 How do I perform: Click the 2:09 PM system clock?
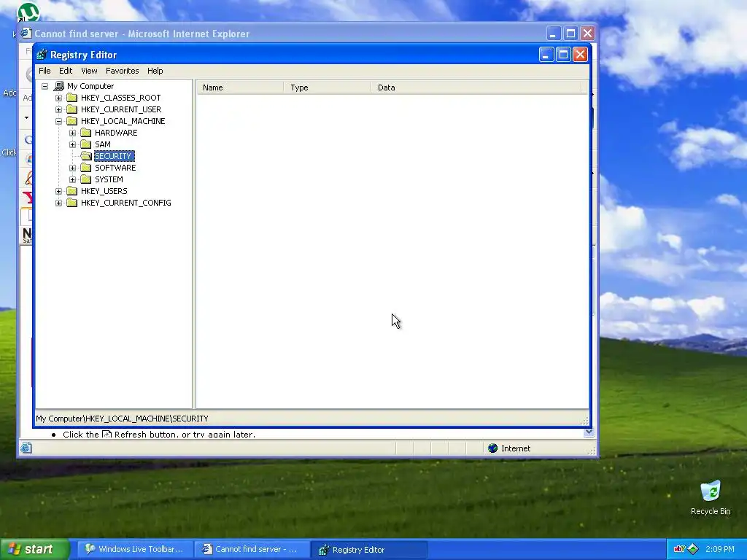pyautogui.click(x=720, y=549)
